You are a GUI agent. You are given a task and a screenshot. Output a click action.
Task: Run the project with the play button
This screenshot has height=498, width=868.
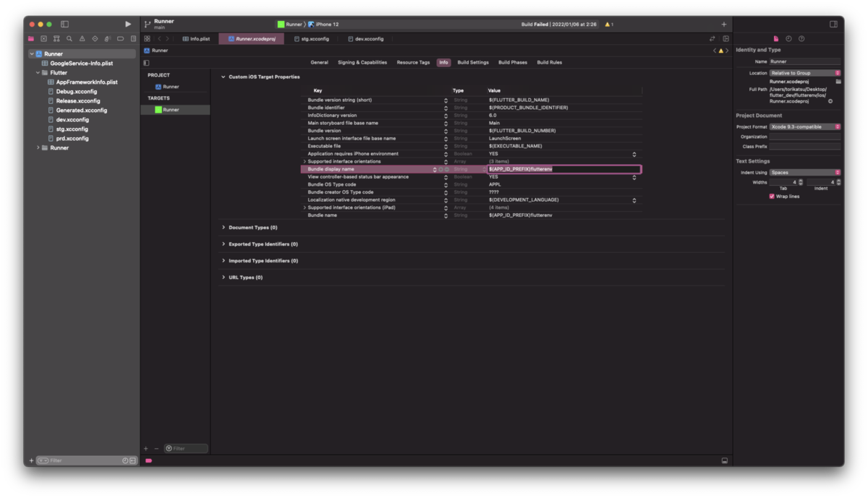coord(129,25)
